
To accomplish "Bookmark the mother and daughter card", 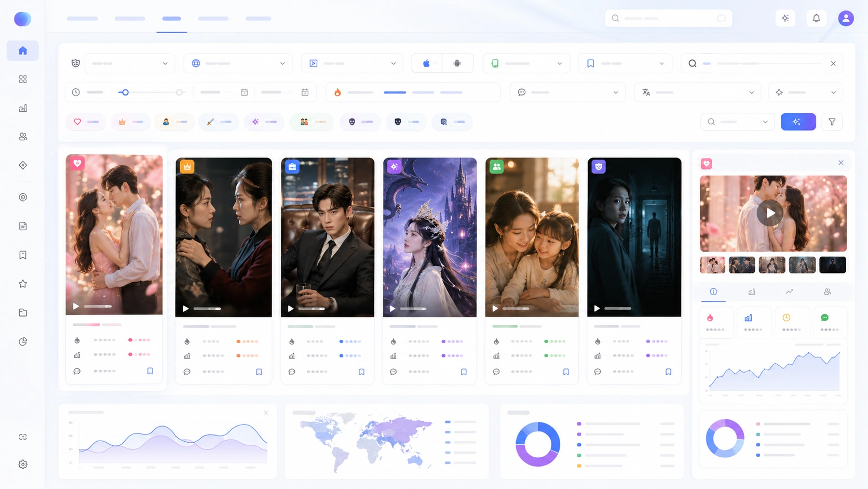I will coord(566,372).
